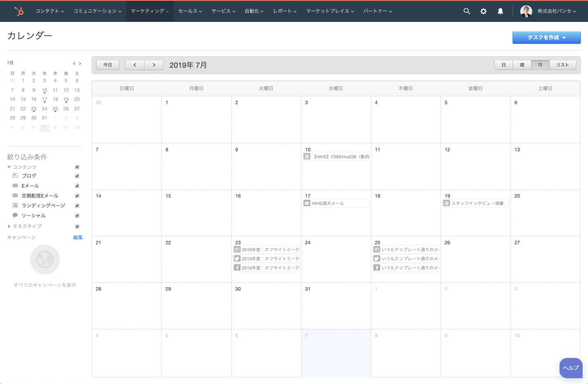Click the 今日 button
Viewport: 588px width, 384px height.
(x=107, y=65)
